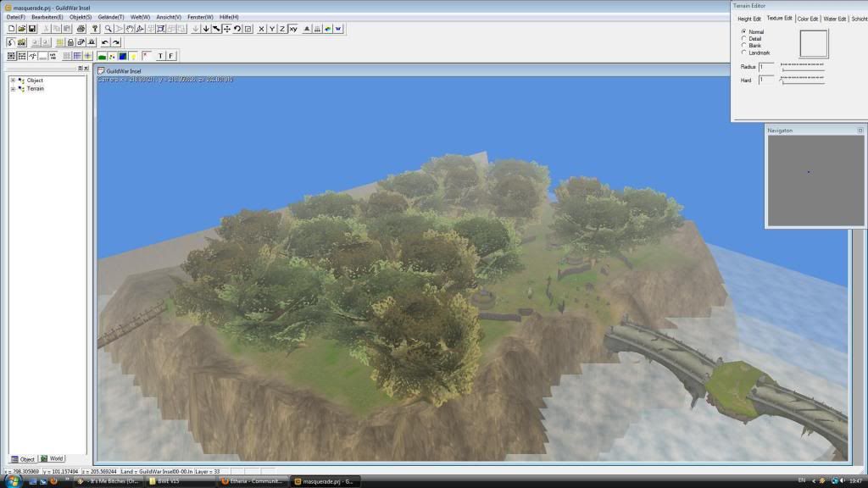868x488 pixels.
Task: Click the Navigation minimap panel
Action: [x=815, y=181]
